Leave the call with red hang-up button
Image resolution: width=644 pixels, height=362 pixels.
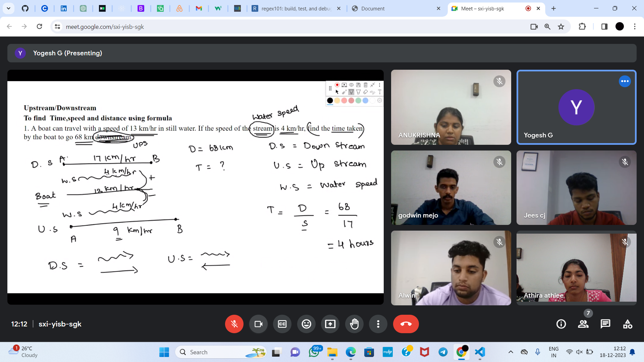(406, 324)
